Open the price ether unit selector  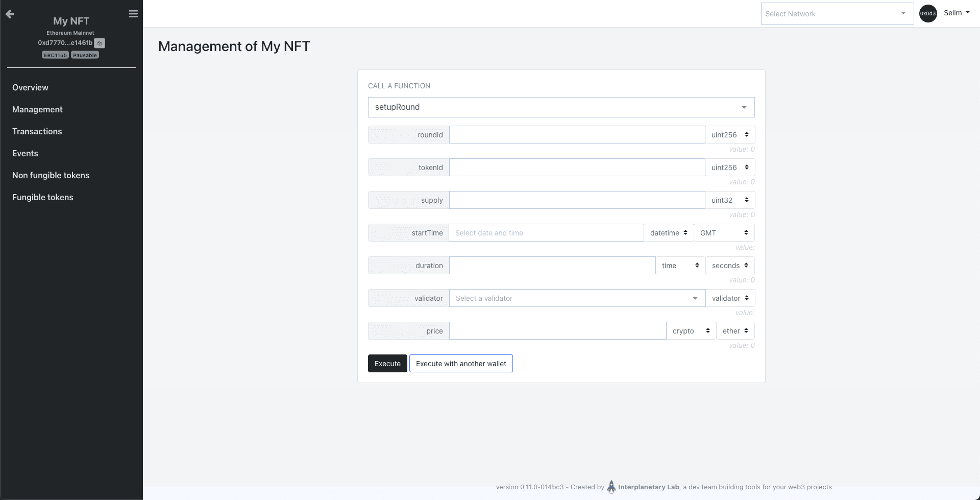(735, 331)
